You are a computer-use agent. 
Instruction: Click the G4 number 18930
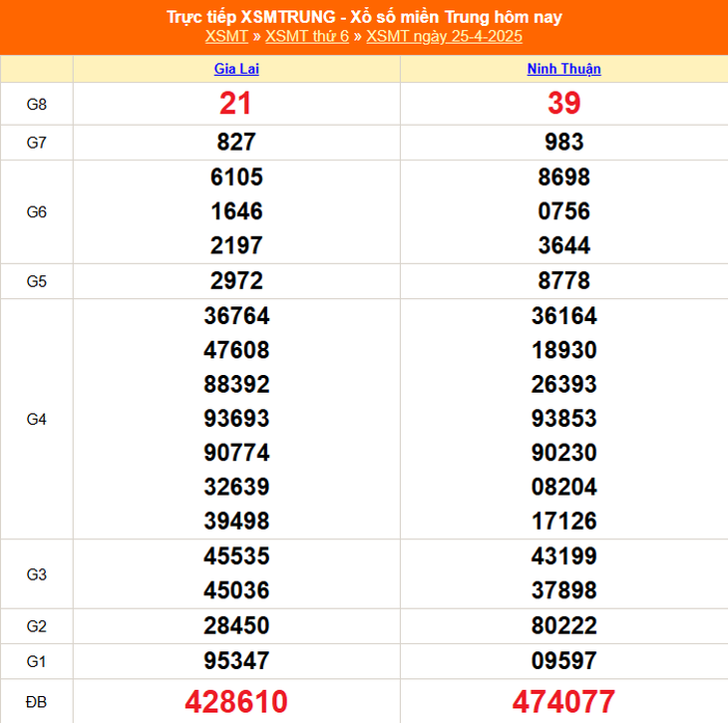click(x=563, y=350)
